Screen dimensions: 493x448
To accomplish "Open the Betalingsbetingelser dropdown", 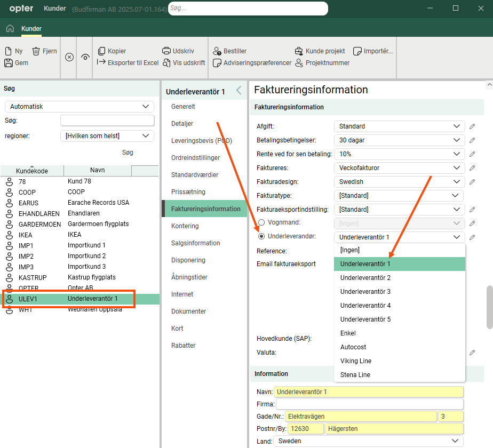I will [399, 140].
